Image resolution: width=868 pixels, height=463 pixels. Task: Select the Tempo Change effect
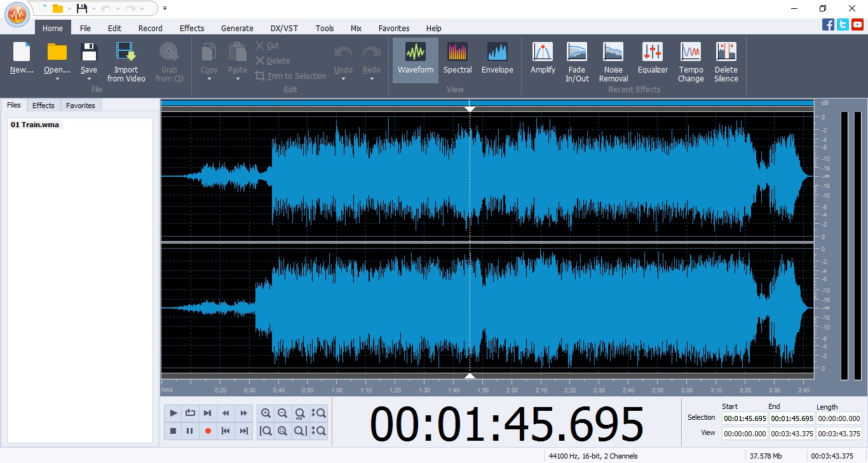point(691,62)
